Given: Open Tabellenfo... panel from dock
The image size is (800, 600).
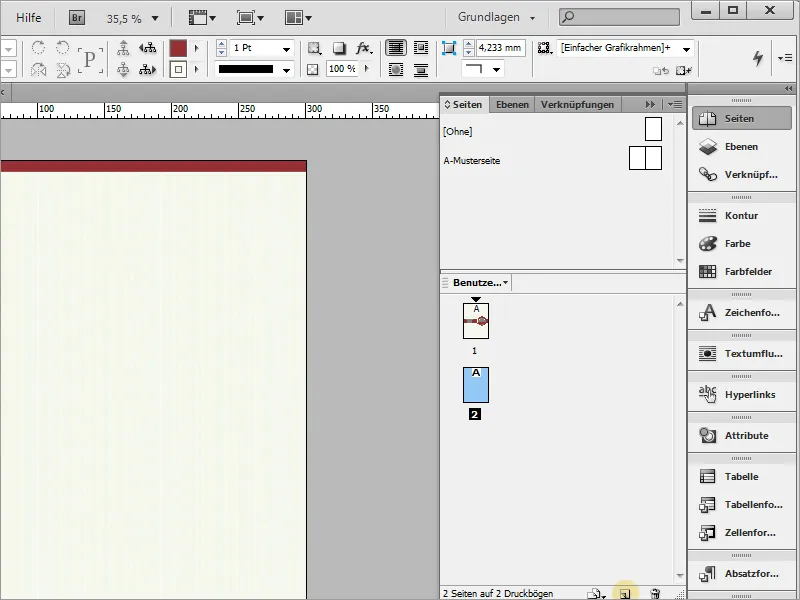Looking at the screenshot, I should 741,505.
